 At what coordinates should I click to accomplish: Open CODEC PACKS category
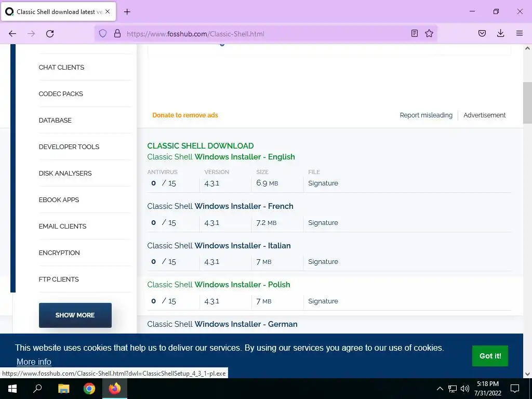coord(61,94)
